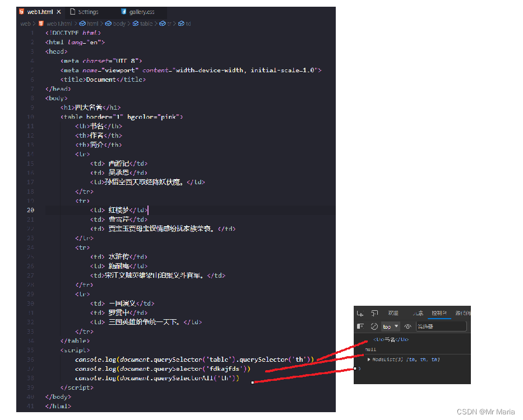Click the <!DOCTYPE html> code line
Image resolution: width=523 pixels, height=420 pixels.
73,32
